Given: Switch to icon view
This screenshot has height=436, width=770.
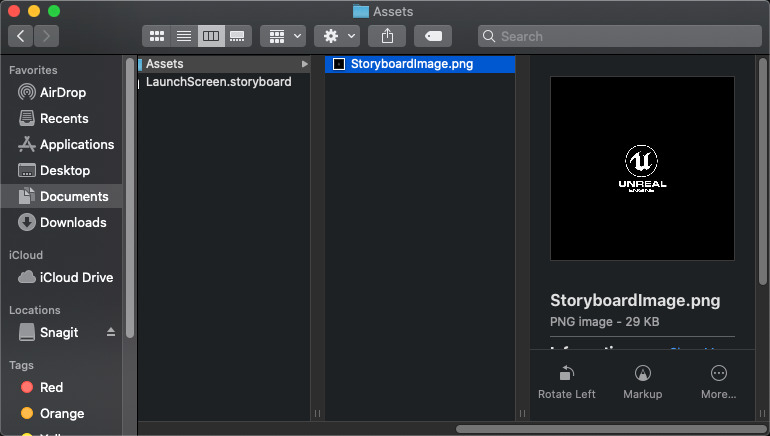Looking at the screenshot, I should (157, 36).
